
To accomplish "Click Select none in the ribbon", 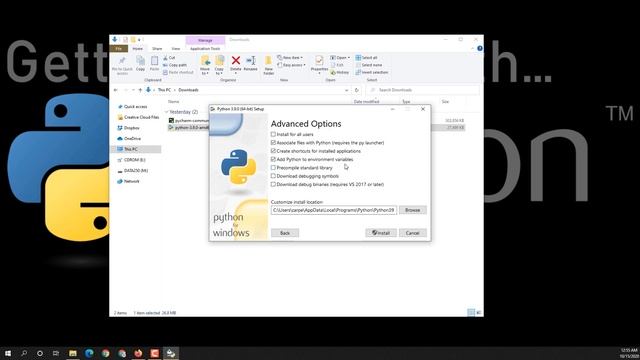I will pyautogui.click(x=369, y=65).
